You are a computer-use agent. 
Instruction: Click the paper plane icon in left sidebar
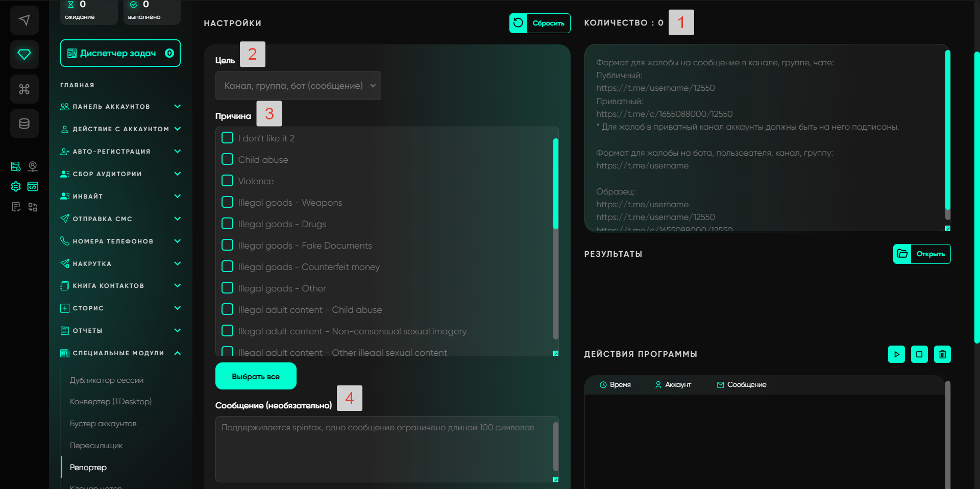(x=24, y=20)
